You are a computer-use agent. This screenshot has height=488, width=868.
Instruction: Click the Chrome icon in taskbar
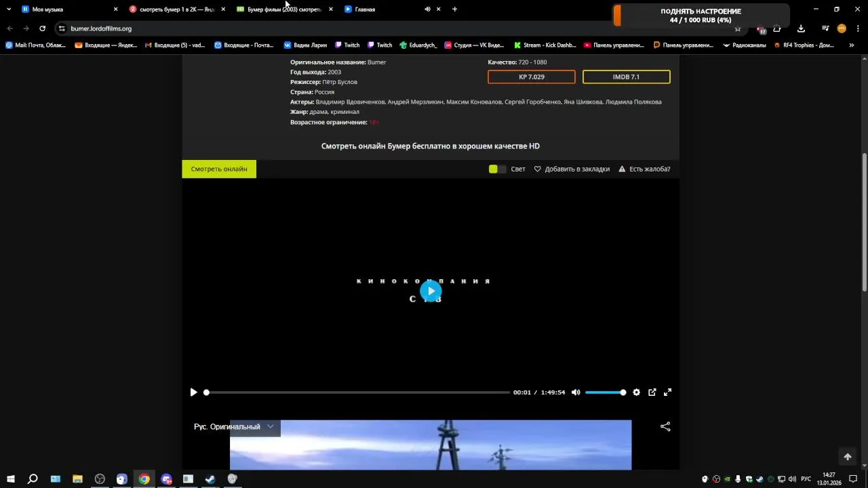(144, 479)
